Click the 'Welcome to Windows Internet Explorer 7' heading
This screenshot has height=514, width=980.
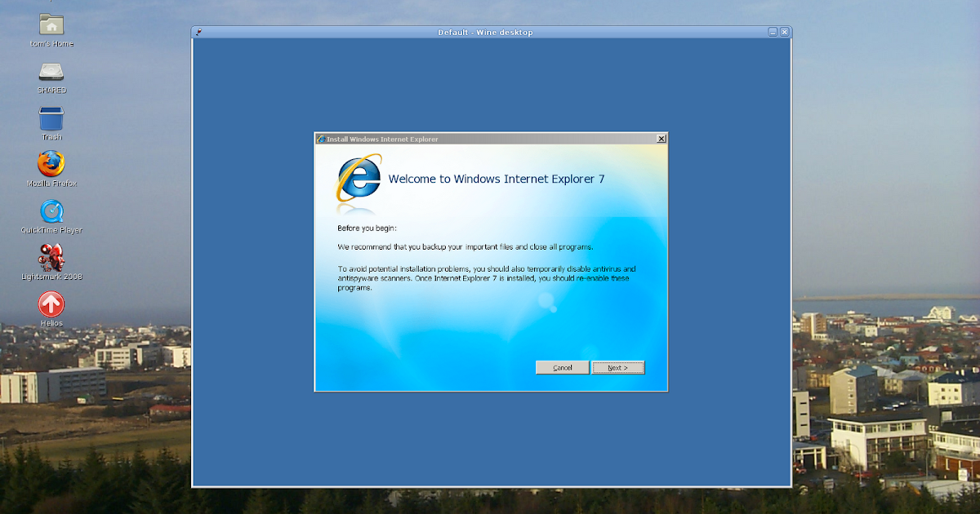click(497, 179)
